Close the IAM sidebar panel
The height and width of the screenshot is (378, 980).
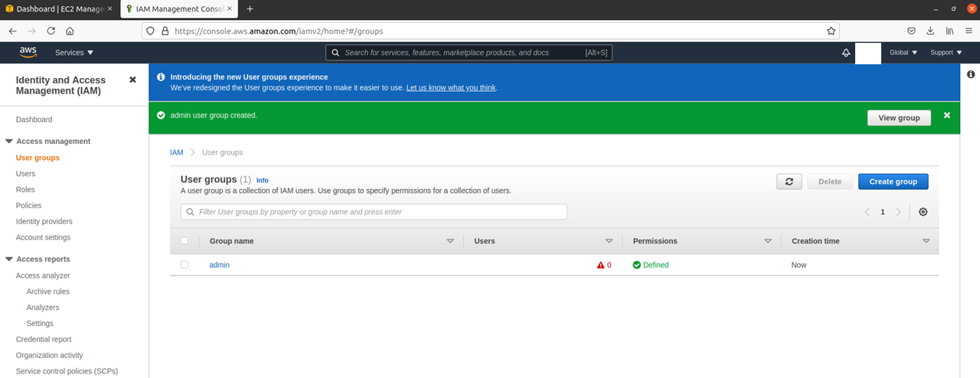point(132,80)
